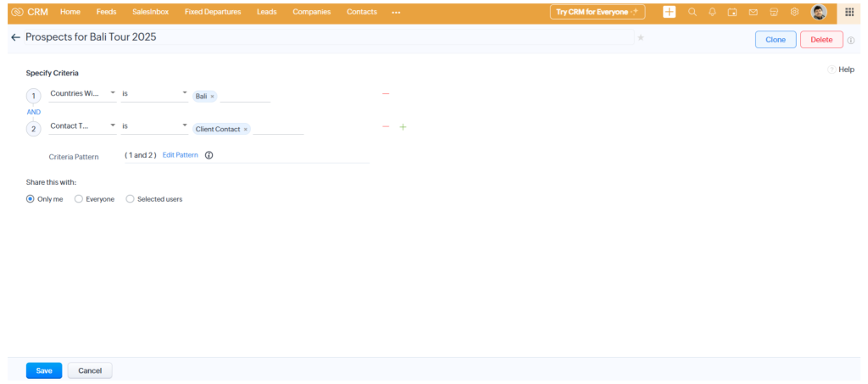Open row 1 'is' operator dropdown
868x384 pixels.
point(154,94)
